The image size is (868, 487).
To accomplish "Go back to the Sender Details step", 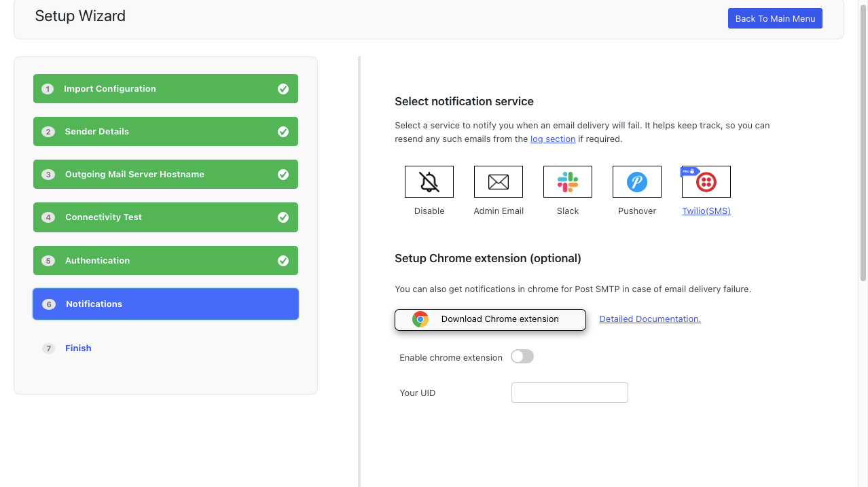I will [x=165, y=131].
